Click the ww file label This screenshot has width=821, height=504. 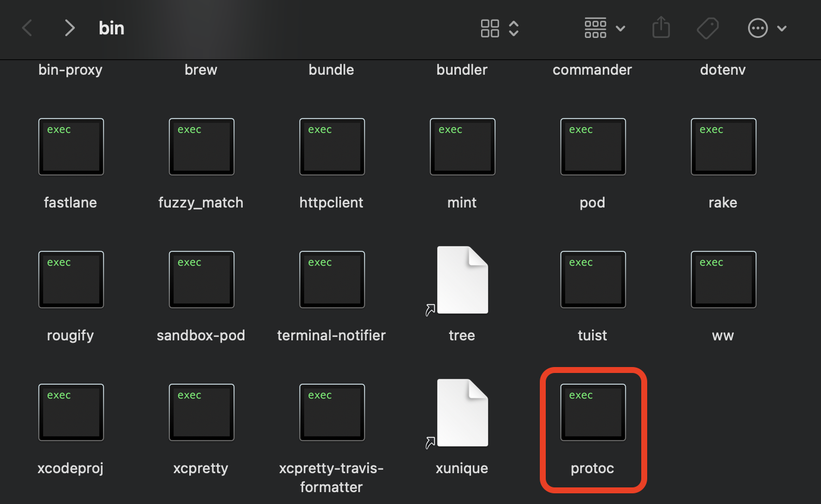click(723, 336)
